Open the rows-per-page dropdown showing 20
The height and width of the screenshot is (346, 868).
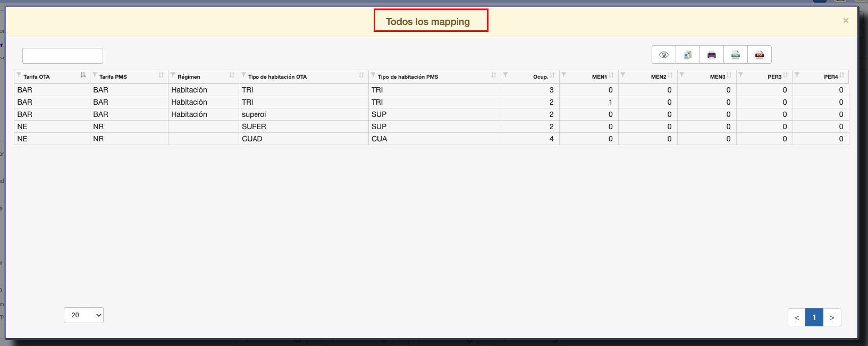click(83, 315)
